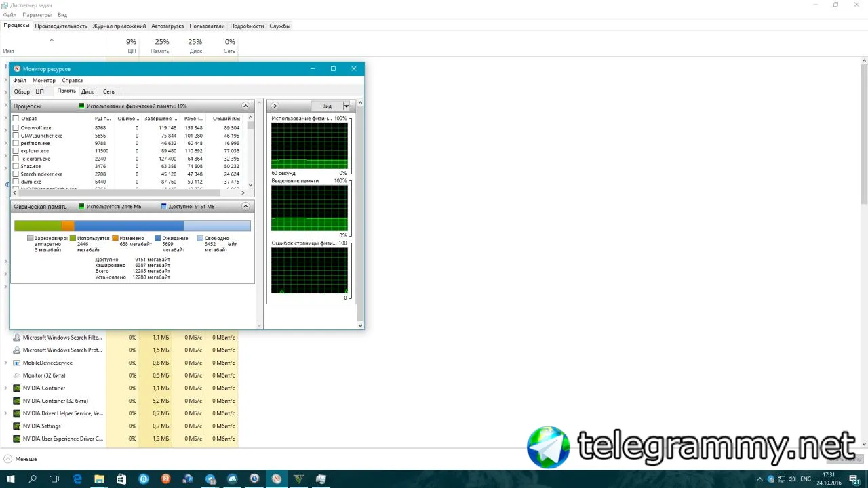Image resolution: width=868 pixels, height=488 pixels.
Task: Open the volume control in system tray
Action: (793, 479)
